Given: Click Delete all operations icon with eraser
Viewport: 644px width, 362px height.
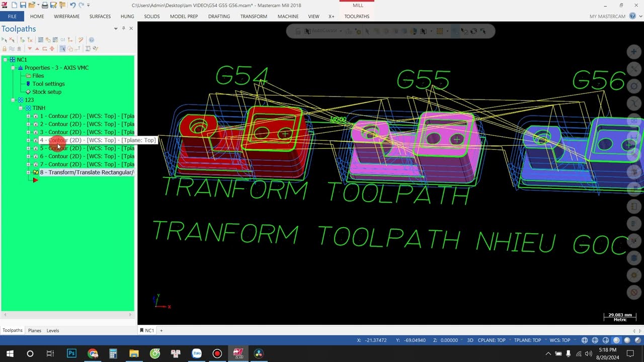Looking at the screenshot, I should click(80, 40).
